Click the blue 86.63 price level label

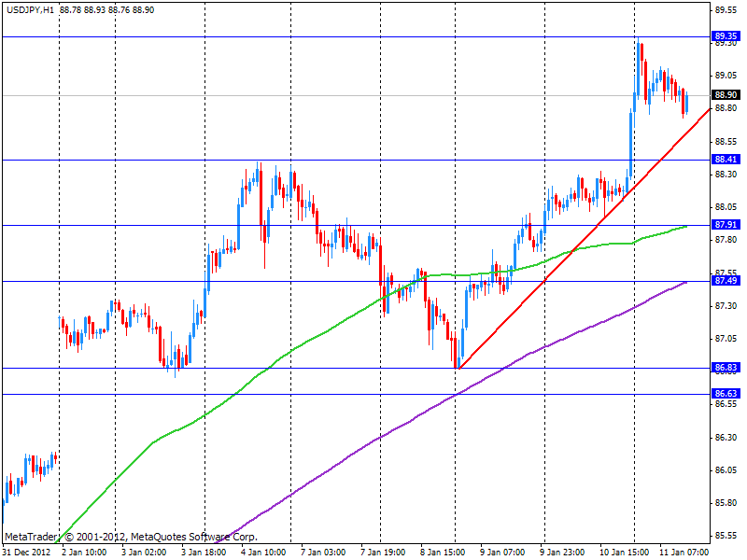(726, 393)
